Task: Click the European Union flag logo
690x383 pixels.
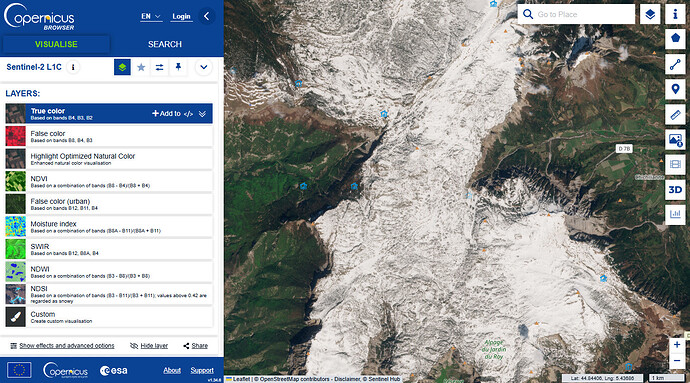Action: click(19, 370)
